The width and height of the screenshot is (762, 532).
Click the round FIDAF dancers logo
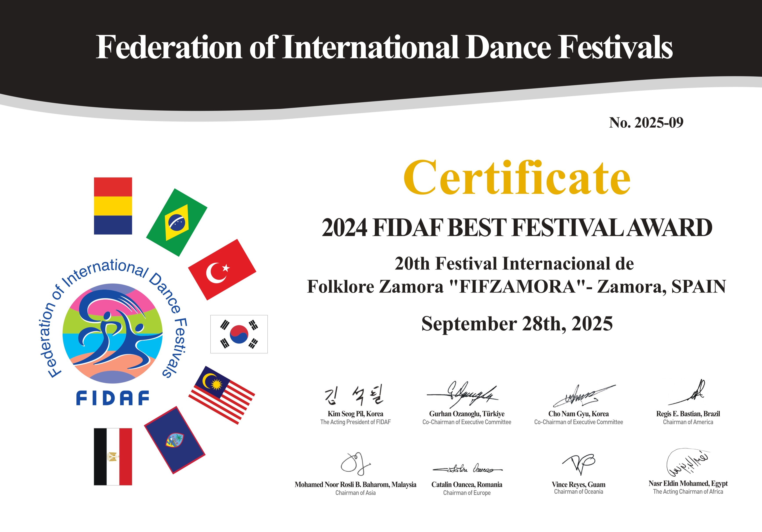[x=112, y=333]
